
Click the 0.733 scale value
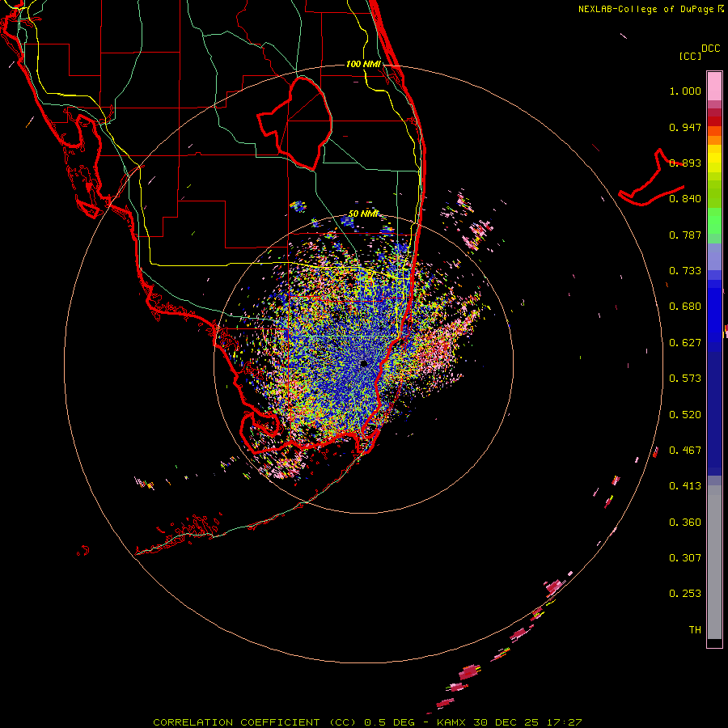[x=685, y=271]
